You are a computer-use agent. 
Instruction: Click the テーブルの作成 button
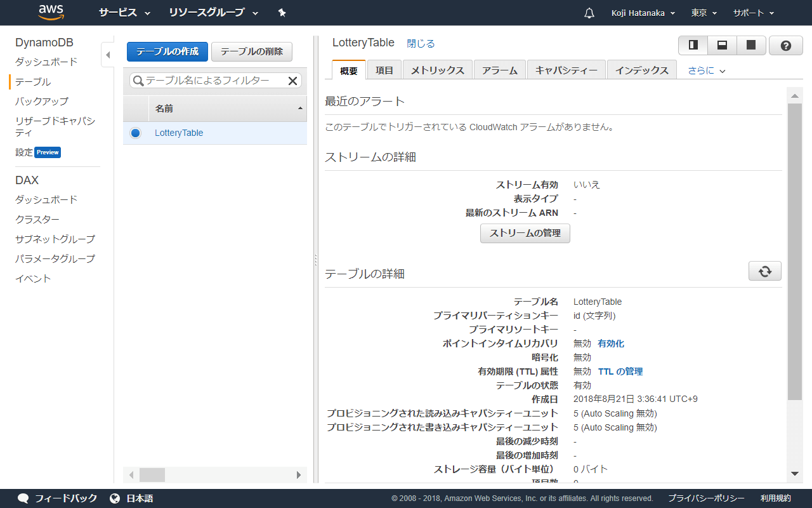point(167,51)
